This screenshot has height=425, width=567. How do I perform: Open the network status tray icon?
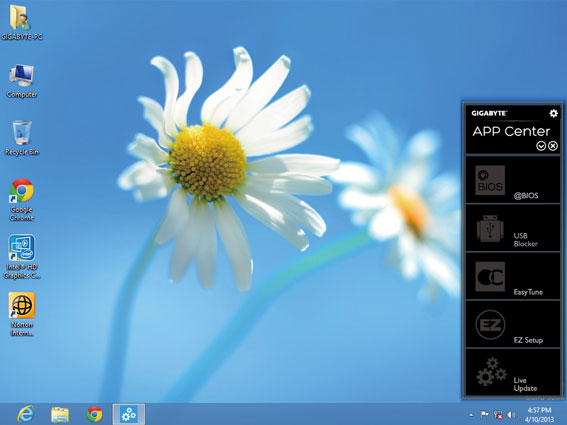498,415
